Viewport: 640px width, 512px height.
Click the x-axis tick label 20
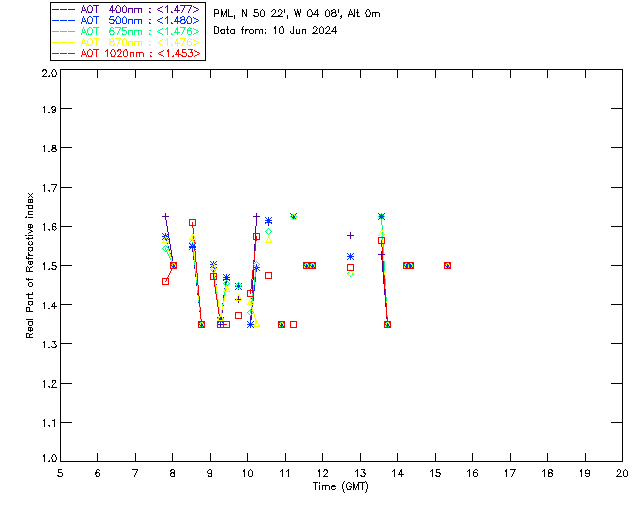click(622, 473)
